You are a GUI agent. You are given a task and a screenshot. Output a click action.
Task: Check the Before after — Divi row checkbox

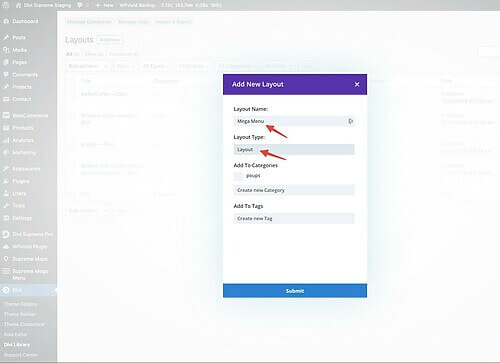(x=72, y=94)
